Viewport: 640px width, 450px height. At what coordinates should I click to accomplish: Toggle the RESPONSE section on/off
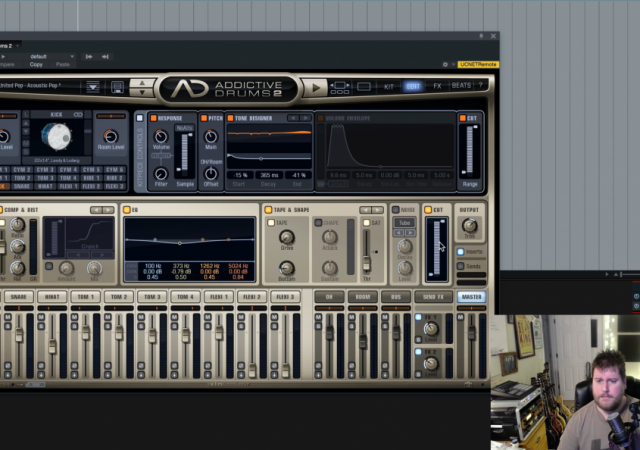coord(153,118)
